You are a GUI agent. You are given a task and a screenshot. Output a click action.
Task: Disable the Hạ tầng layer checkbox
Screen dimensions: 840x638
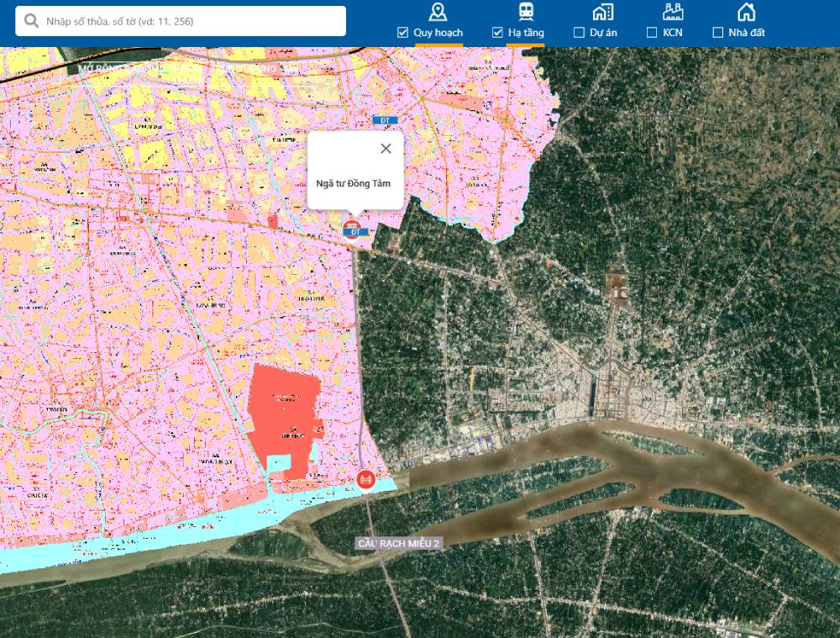point(497,33)
